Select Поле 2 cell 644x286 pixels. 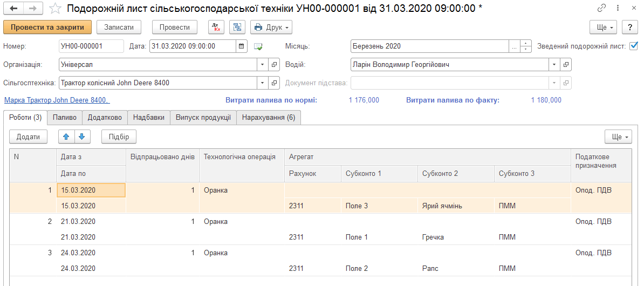pos(379,268)
